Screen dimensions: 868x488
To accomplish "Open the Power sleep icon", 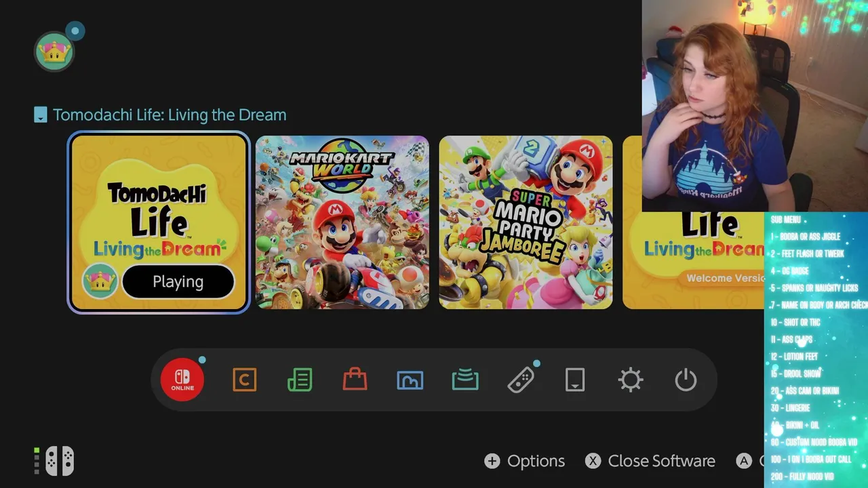I will point(686,380).
